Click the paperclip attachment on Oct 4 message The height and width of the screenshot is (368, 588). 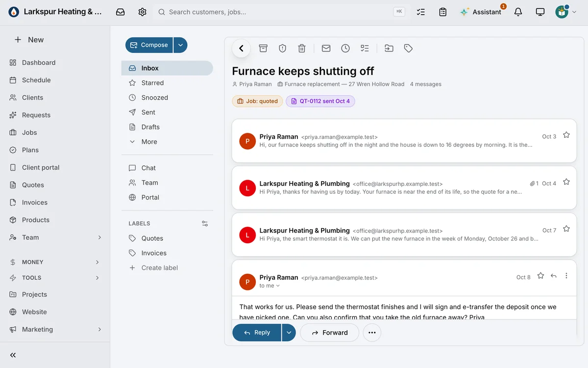pos(534,184)
